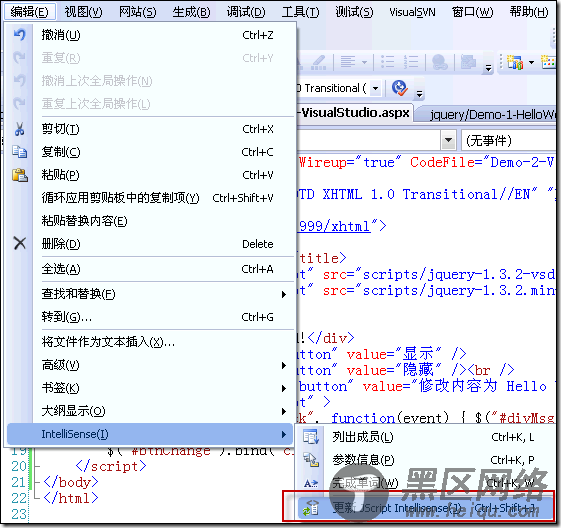Click the Copy pages icon

(19, 152)
